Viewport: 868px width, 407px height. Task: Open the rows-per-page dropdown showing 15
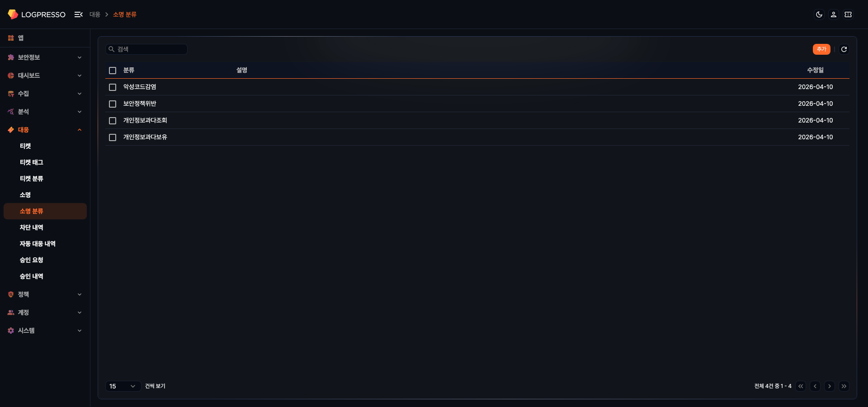[x=123, y=386]
